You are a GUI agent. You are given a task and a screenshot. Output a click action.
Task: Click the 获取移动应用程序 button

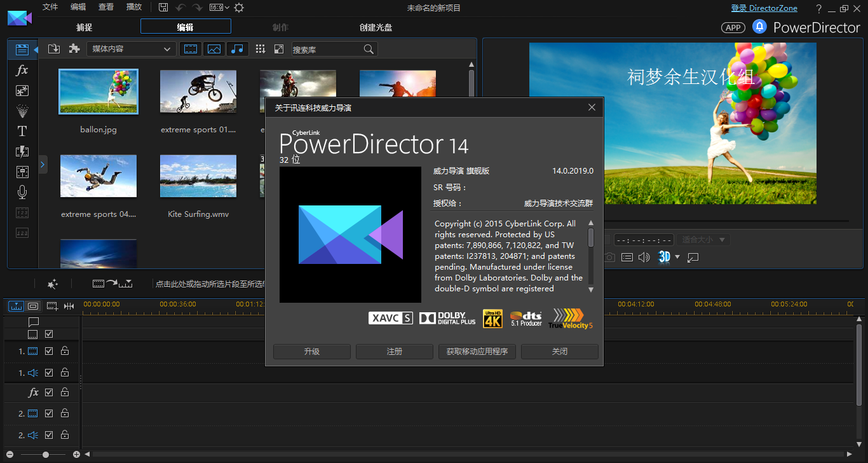coord(477,352)
